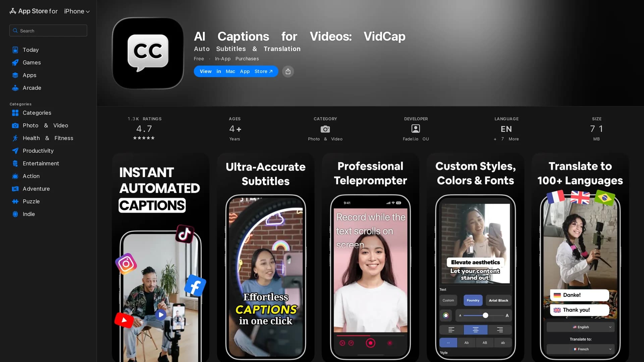The height and width of the screenshot is (362, 644).
Task: Click the Apps stack icon
Action: pyautogui.click(x=15, y=75)
